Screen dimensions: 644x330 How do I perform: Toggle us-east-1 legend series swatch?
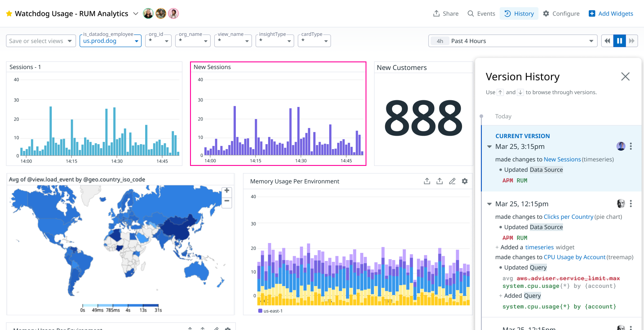click(260, 311)
